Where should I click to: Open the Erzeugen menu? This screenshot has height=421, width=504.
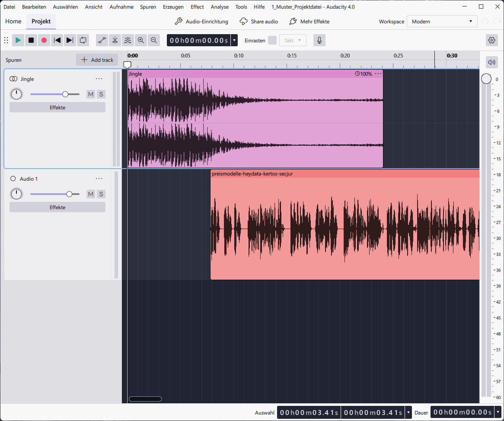pos(173,7)
